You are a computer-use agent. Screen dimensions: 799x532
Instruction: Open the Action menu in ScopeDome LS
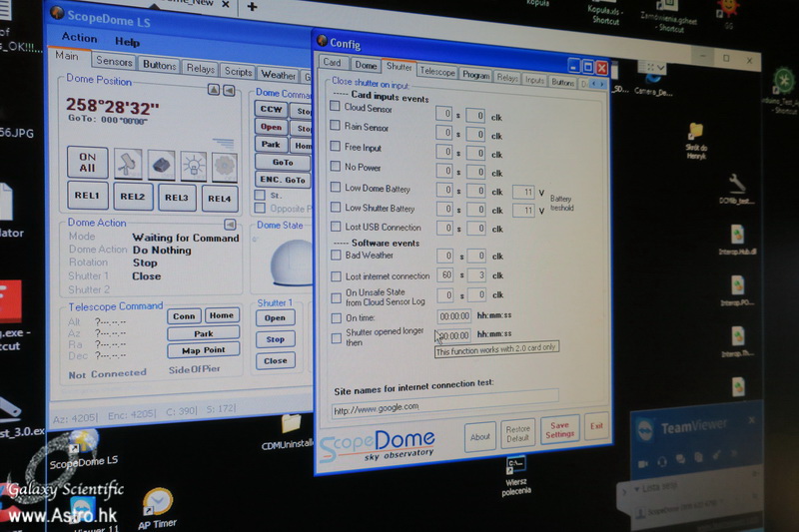click(x=79, y=39)
